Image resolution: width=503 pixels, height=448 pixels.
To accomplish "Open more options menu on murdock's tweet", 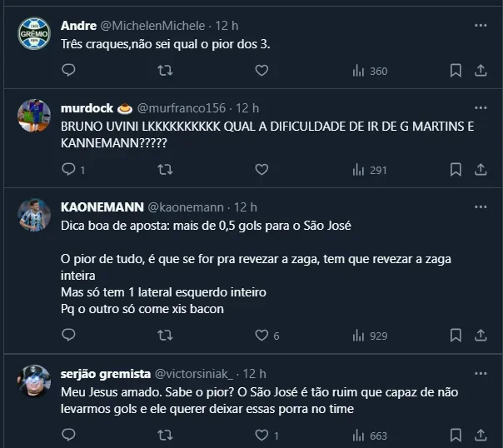I will coord(481,108).
